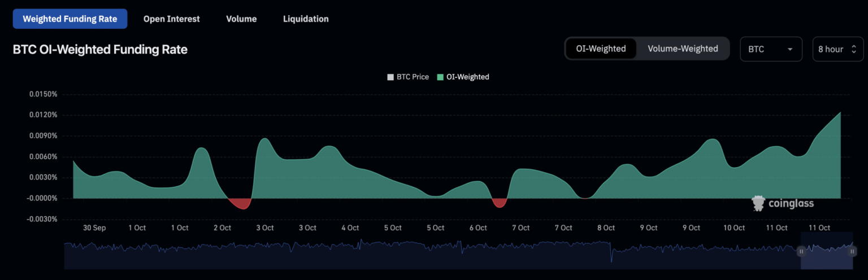The width and height of the screenshot is (868, 280).
Task: Toggle the OI-Weighted legend label
Action: [468, 77]
